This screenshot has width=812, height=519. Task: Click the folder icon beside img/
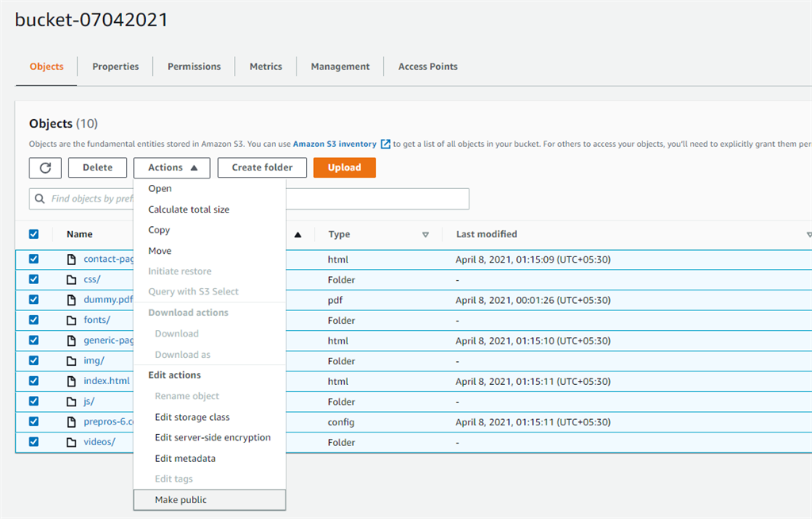coord(72,360)
